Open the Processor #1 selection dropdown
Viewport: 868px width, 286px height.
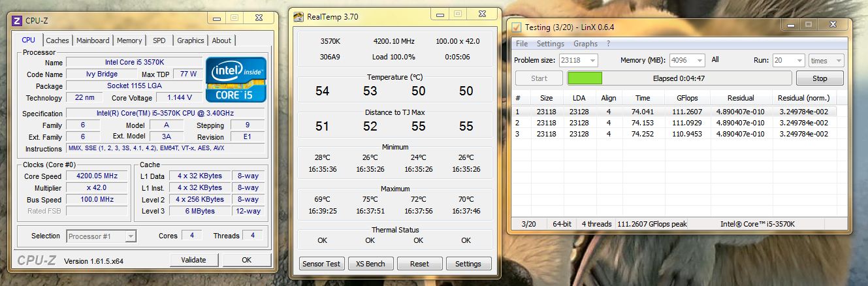point(101,236)
